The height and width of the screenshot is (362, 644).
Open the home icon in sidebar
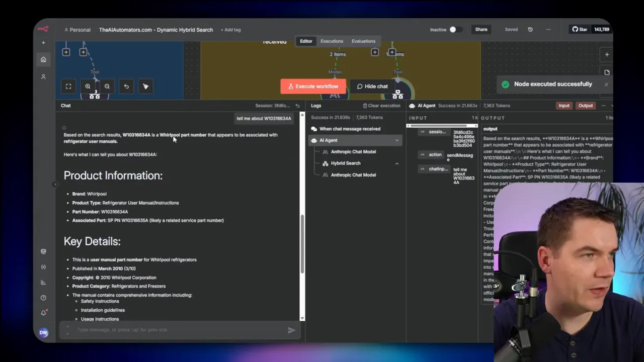point(43,59)
